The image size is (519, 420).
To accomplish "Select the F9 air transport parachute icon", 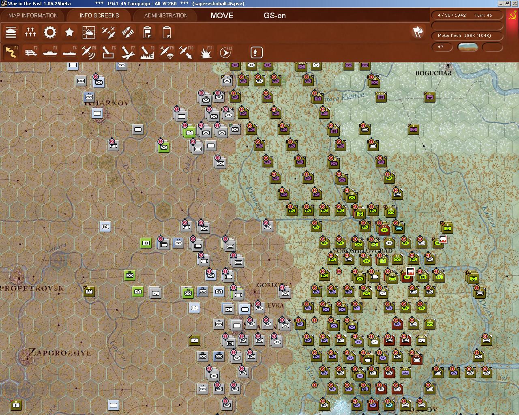I will point(167,52).
